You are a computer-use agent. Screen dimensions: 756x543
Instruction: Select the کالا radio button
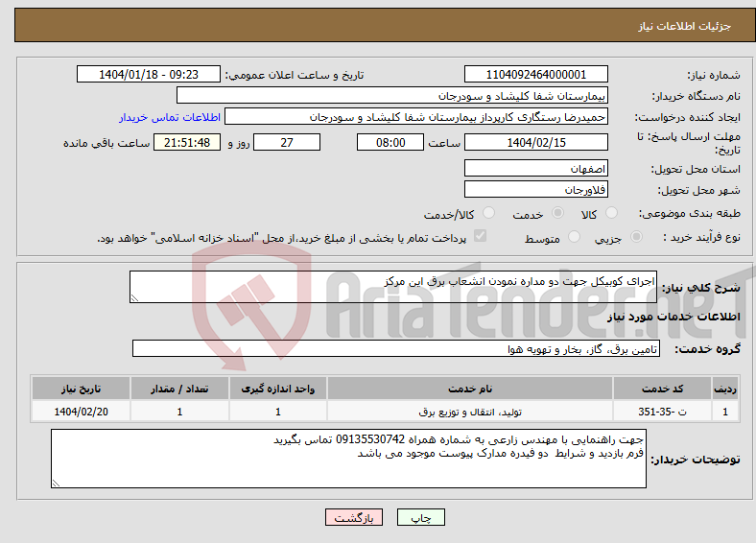pyautogui.click(x=611, y=213)
